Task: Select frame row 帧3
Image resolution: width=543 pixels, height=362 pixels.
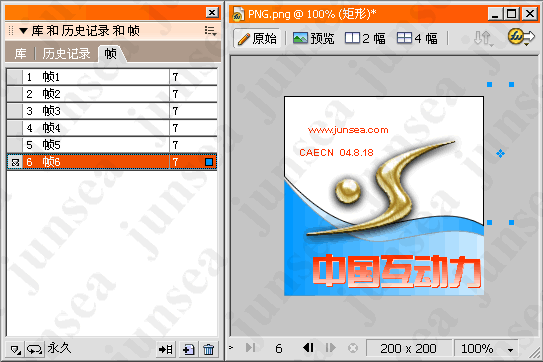Action: point(112,111)
